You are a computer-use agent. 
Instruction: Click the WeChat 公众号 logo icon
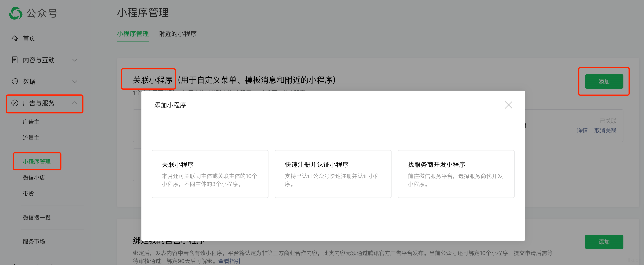tap(16, 13)
